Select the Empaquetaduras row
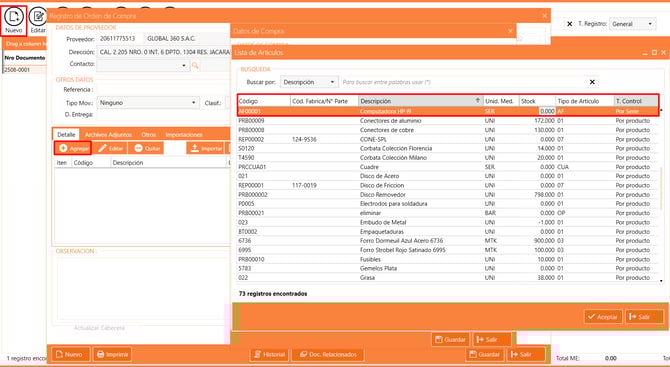Screen dimensions: 670x367 coord(447,232)
